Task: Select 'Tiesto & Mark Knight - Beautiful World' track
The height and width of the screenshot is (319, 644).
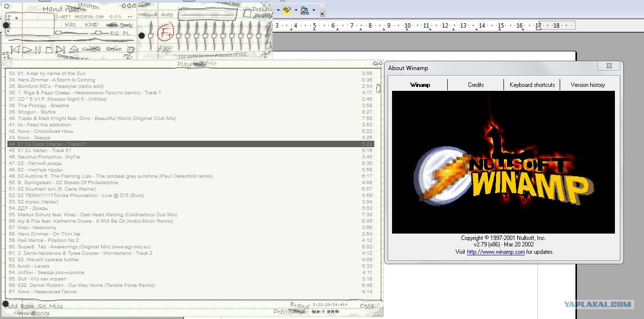Action: 190,119
